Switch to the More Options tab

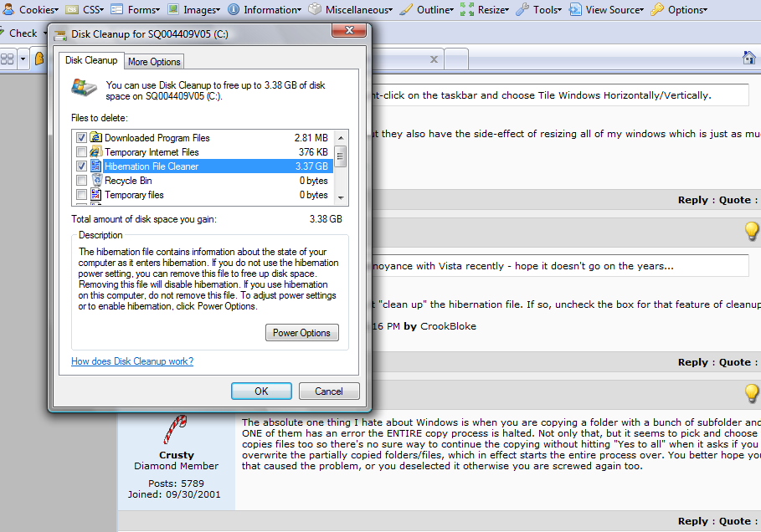tap(154, 62)
